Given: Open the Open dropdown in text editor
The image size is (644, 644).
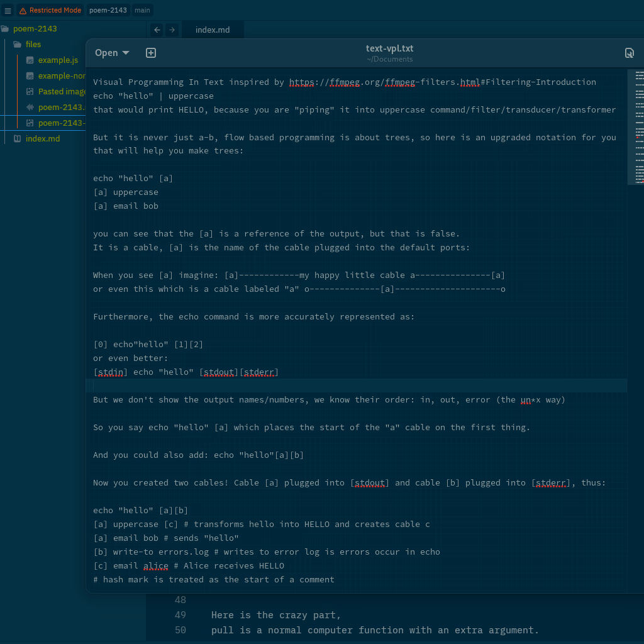Looking at the screenshot, I should 112,53.
